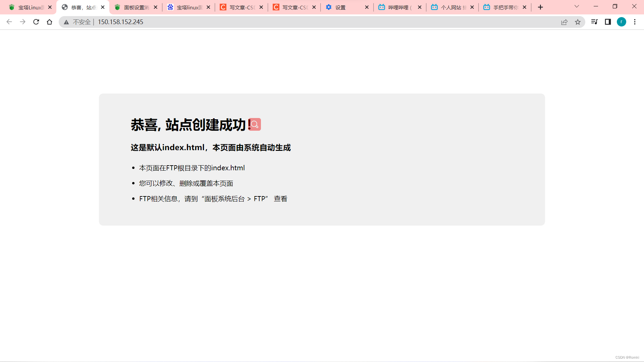Open the user profile avatar
This screenshot has width=644, height=362.
(x=621, y=22)
